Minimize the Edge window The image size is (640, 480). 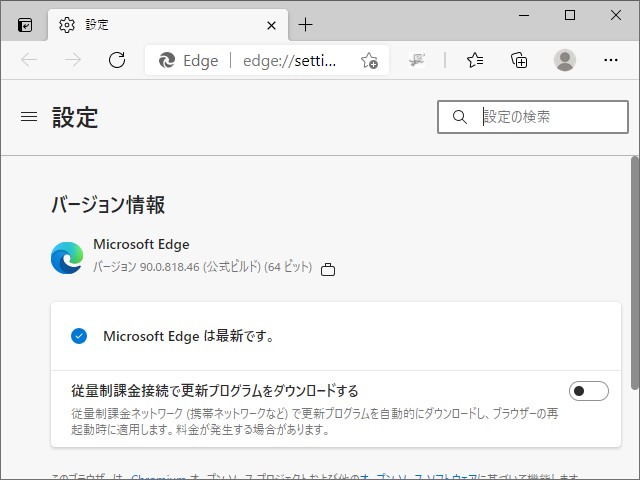pos(524,16)
